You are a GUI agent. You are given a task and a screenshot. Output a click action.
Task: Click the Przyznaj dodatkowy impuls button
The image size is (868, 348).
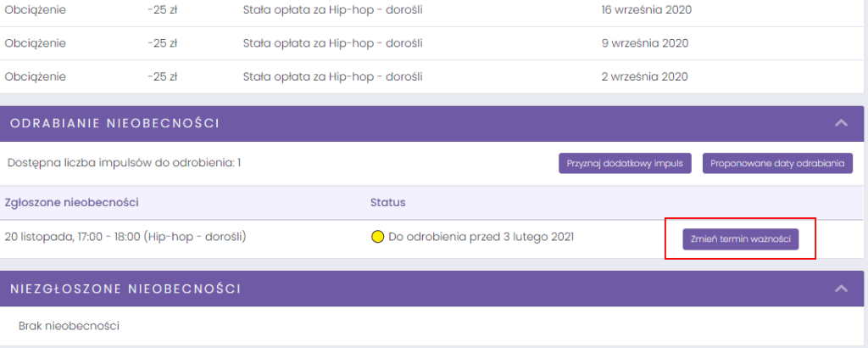coord(626,163)
